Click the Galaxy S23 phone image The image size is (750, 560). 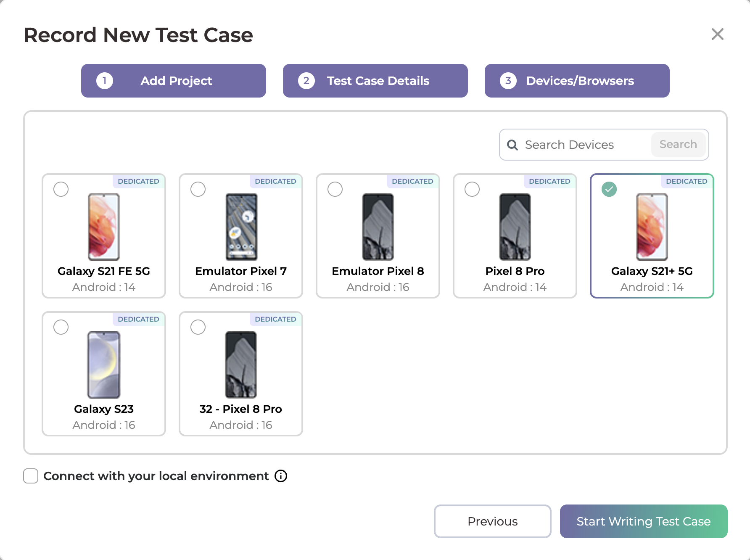[x=104, y=365]
